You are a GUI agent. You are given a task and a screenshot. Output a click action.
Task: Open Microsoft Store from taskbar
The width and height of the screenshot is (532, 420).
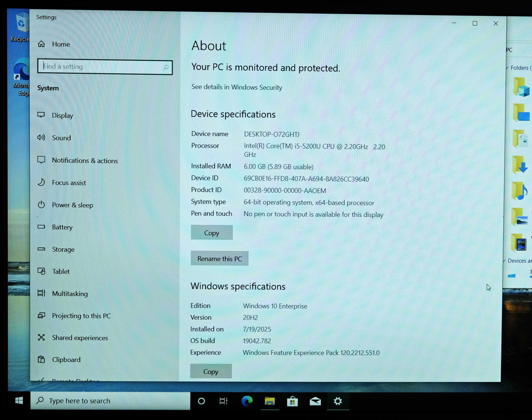pyautogui.click(x=292, y=401)
